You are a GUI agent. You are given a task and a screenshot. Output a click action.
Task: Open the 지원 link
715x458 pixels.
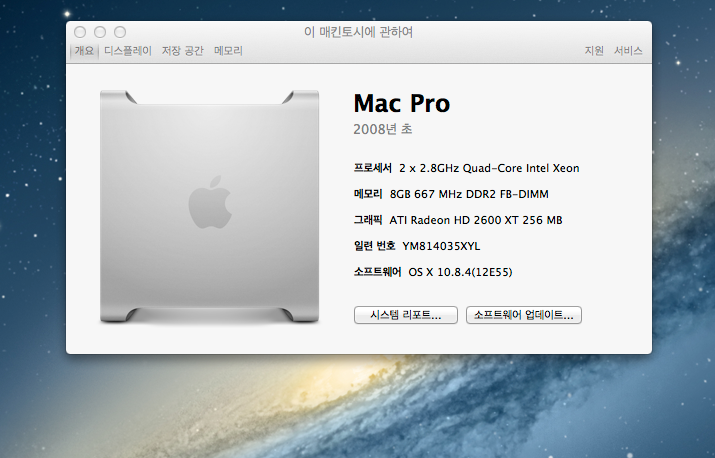click(594, 51)
